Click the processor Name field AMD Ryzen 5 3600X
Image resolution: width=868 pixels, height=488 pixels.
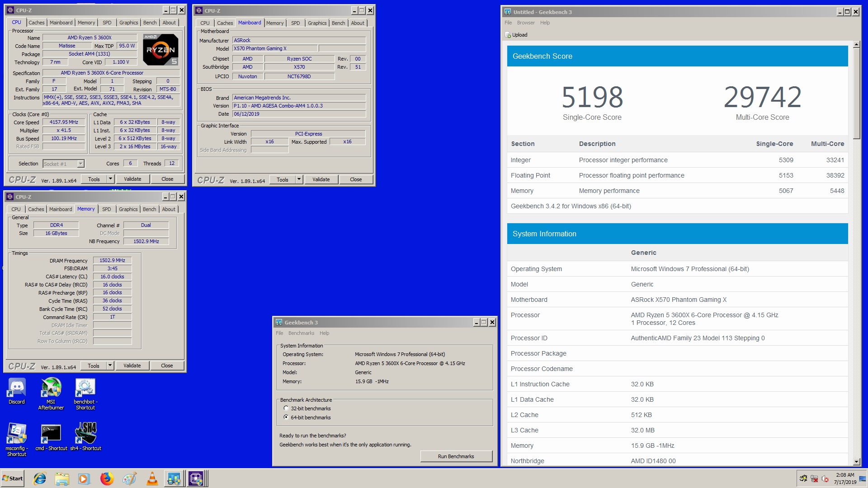coord(90,38)
